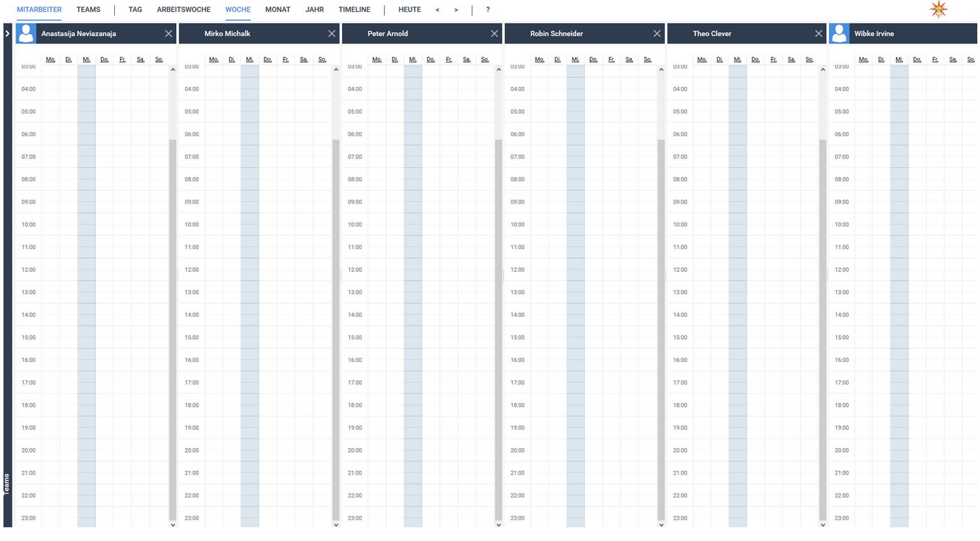980x541 pixels.
Task: Close Robin Schneider's calendar column
Action: (657, 34)
